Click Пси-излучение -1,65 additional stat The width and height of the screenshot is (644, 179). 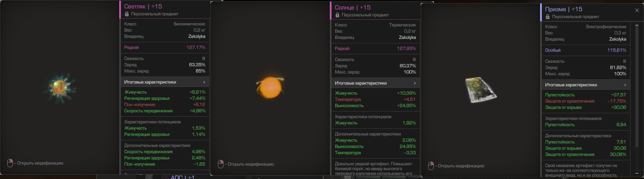tap(165, 164)
